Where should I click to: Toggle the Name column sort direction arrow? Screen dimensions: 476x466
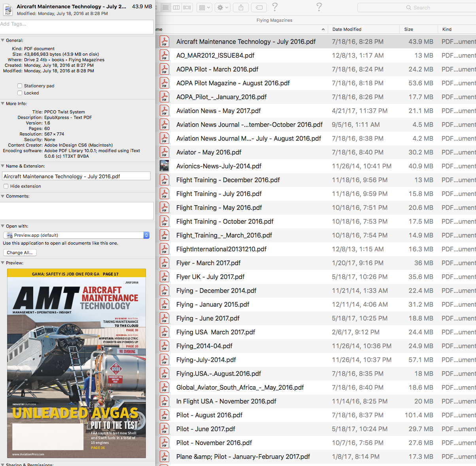tap(323, 29)
